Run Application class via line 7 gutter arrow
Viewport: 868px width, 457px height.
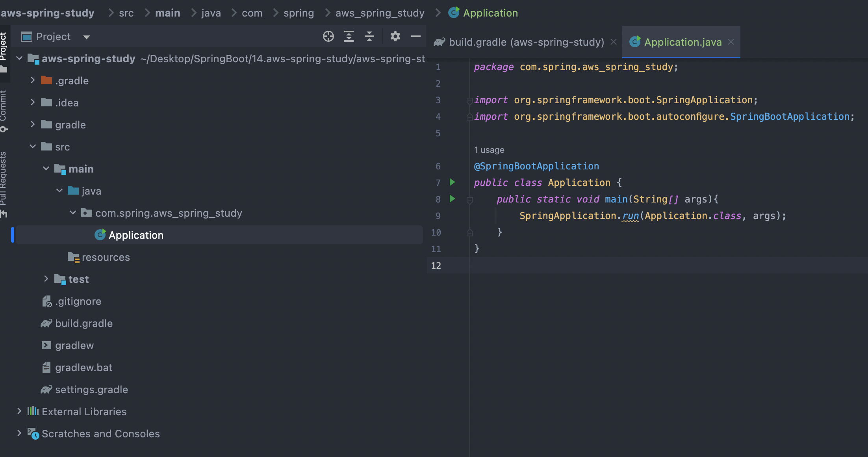coord(452,182)
